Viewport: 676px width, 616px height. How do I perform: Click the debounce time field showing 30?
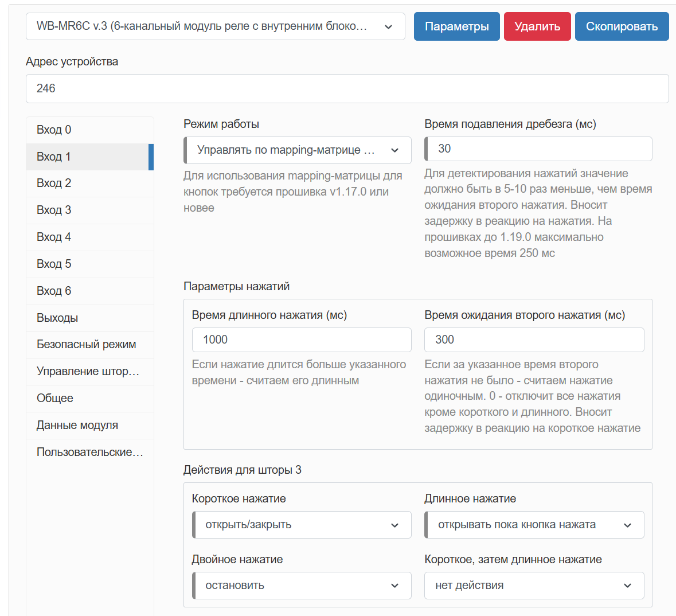coord(539,149)
